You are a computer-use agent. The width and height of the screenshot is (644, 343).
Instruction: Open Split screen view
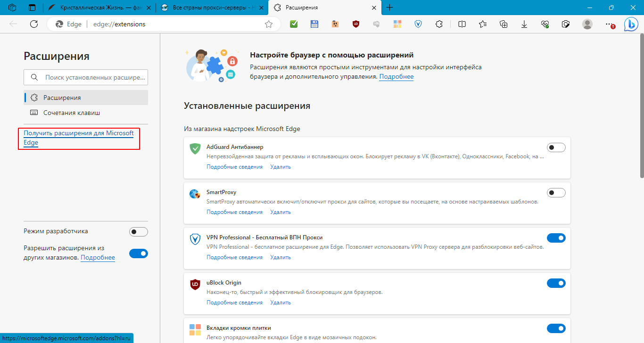pyautogui.click(x=462, y=24)
